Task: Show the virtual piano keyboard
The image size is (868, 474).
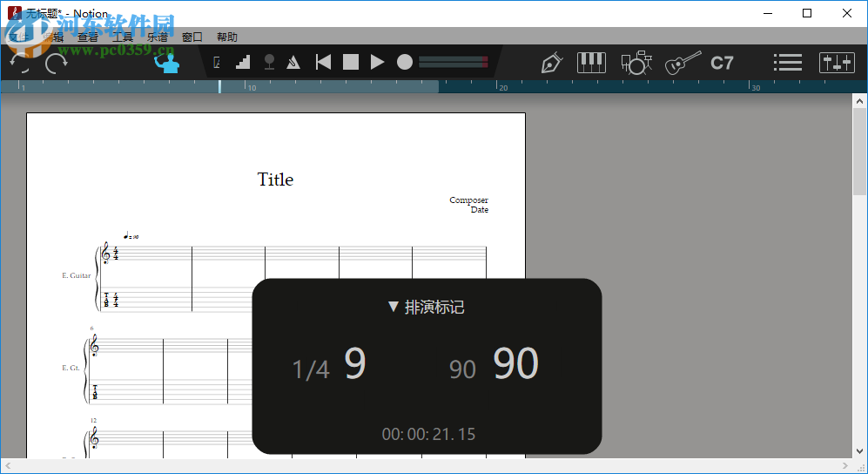Action: point(591,63)
